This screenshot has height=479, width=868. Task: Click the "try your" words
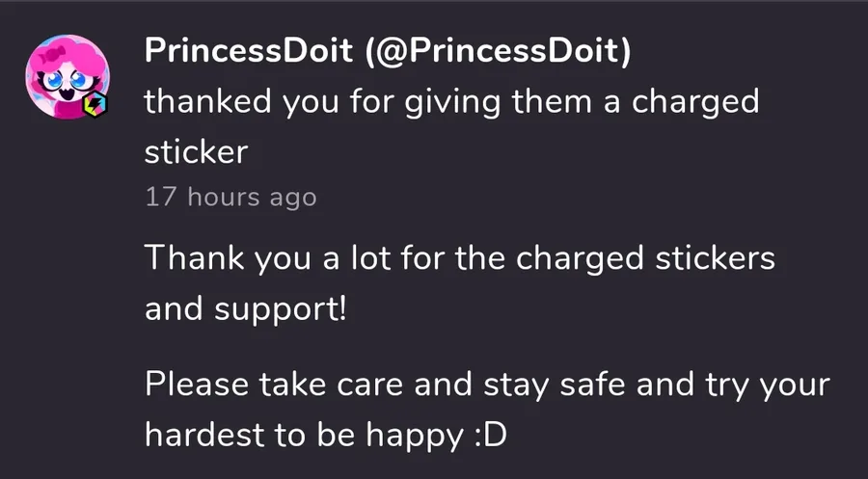click(762, 386)
